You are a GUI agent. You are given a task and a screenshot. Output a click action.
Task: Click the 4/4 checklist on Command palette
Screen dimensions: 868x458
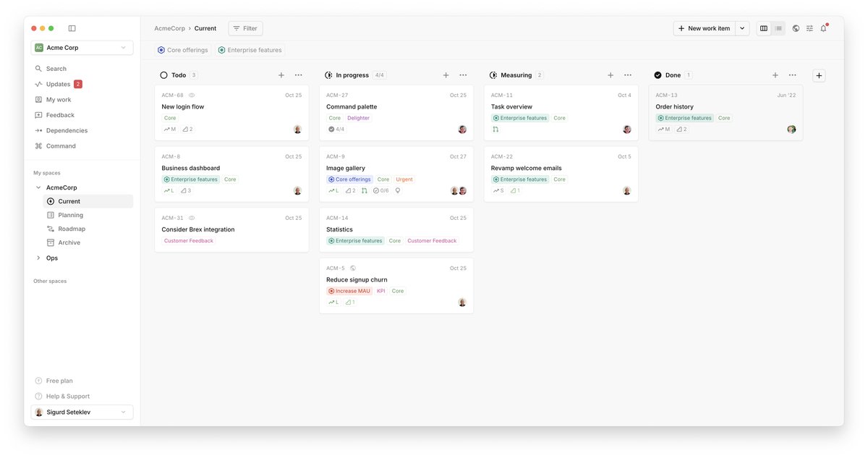pyautogui.click(x=336, y=130)
